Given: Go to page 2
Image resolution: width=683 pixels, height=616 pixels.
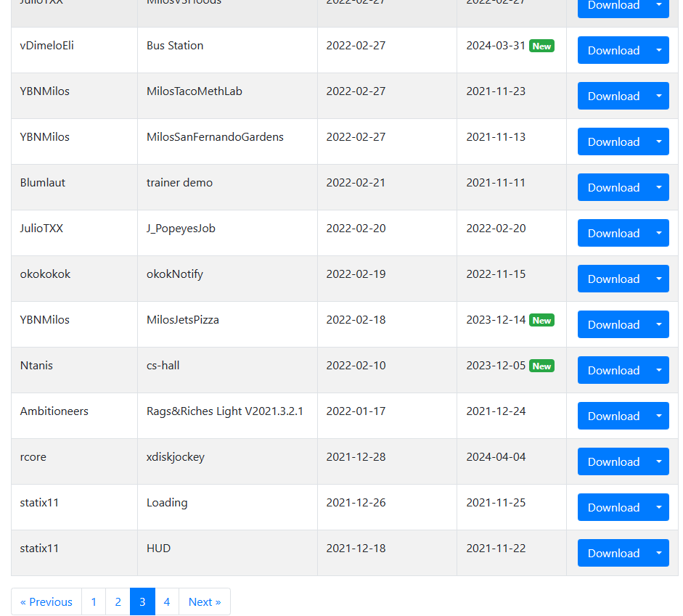Looking at the screenshot, I should coord(118,601).
